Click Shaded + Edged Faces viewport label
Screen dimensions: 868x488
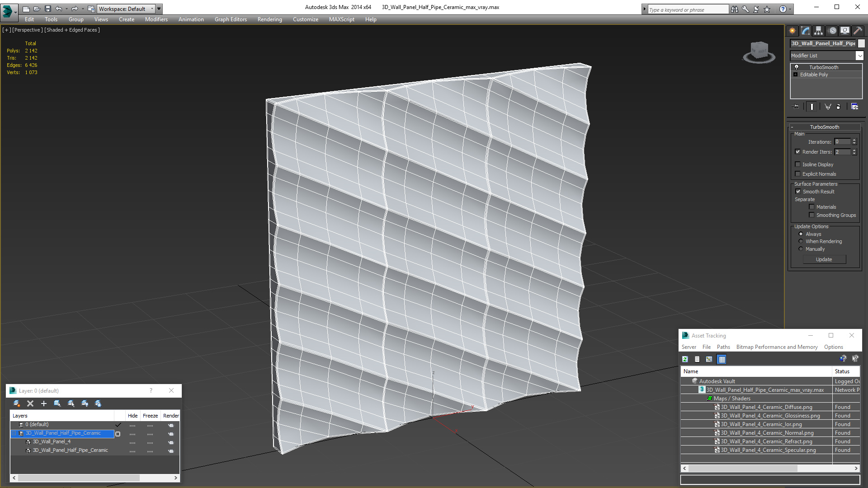tap(72, 30)
